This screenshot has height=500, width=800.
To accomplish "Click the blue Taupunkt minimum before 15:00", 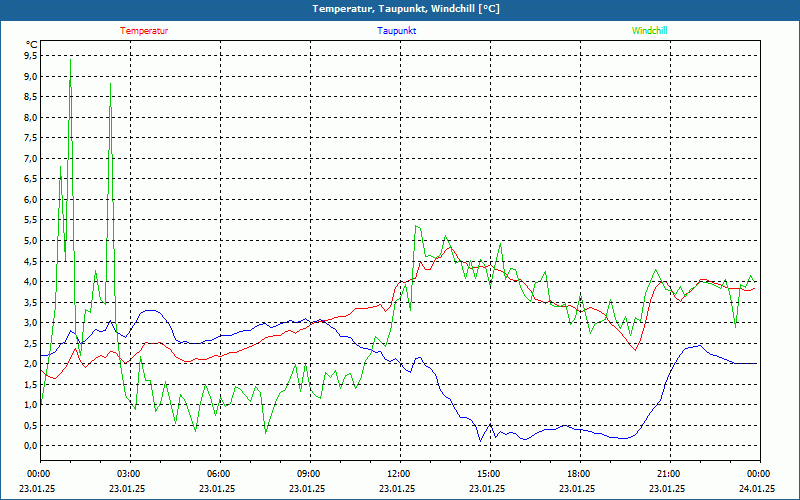I will click(480, 440).
